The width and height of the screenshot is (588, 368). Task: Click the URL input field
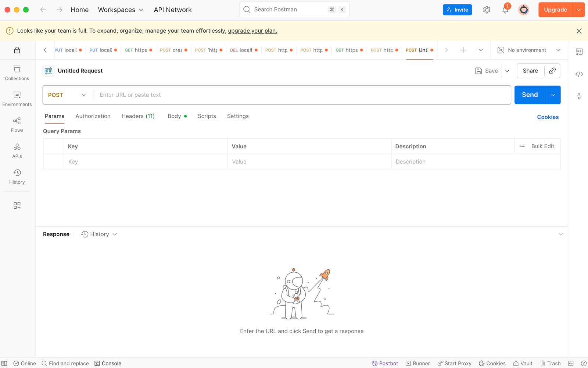(x=257, y=95)
